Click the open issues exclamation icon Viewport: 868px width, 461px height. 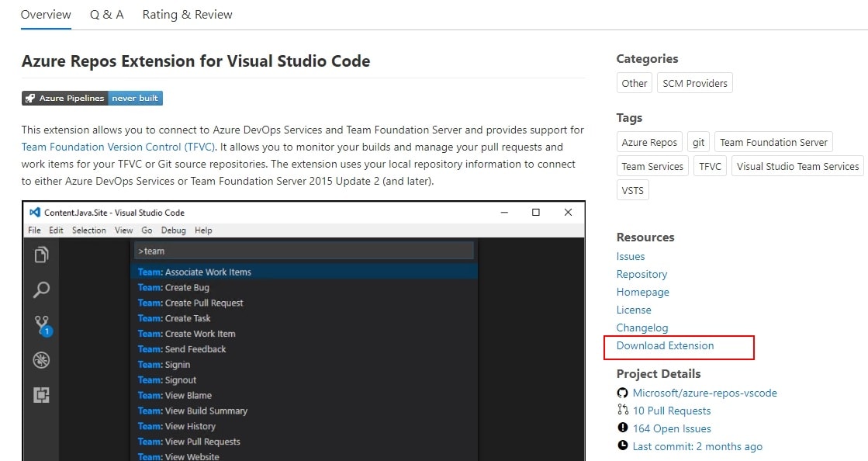coord(622,428)
